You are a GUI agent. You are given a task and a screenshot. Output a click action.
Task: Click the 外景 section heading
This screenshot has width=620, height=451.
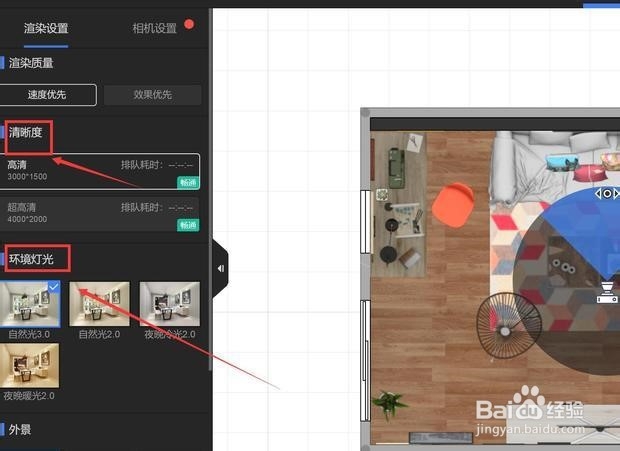point(20,430)
